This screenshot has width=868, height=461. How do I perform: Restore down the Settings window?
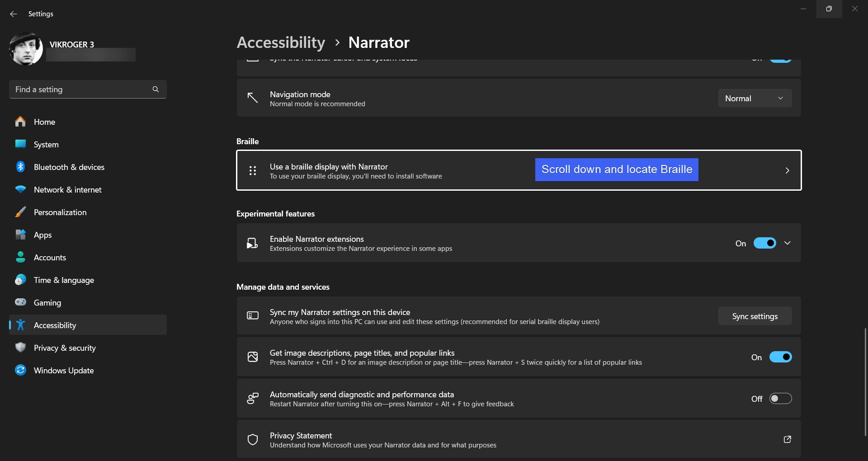(x=829, y=9)
